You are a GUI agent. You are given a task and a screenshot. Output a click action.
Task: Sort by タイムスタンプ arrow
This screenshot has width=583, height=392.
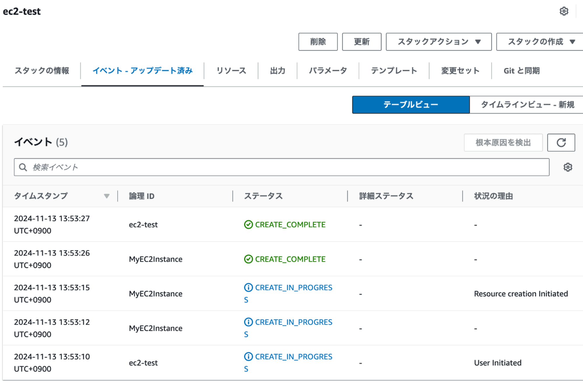[x=107, y=196]
